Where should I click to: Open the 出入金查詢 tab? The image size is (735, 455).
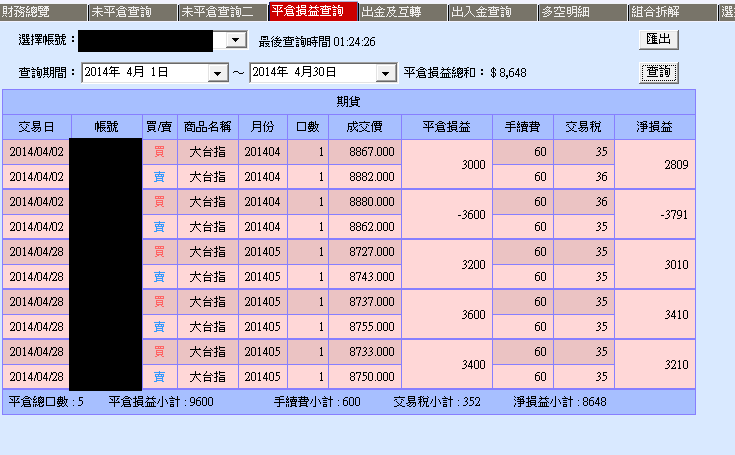click(493, 12)
